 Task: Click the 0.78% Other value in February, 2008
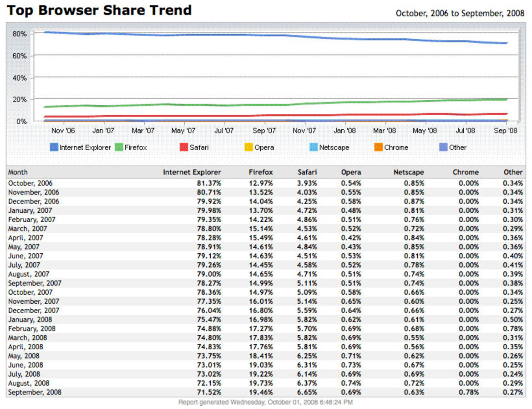point(513,328)
